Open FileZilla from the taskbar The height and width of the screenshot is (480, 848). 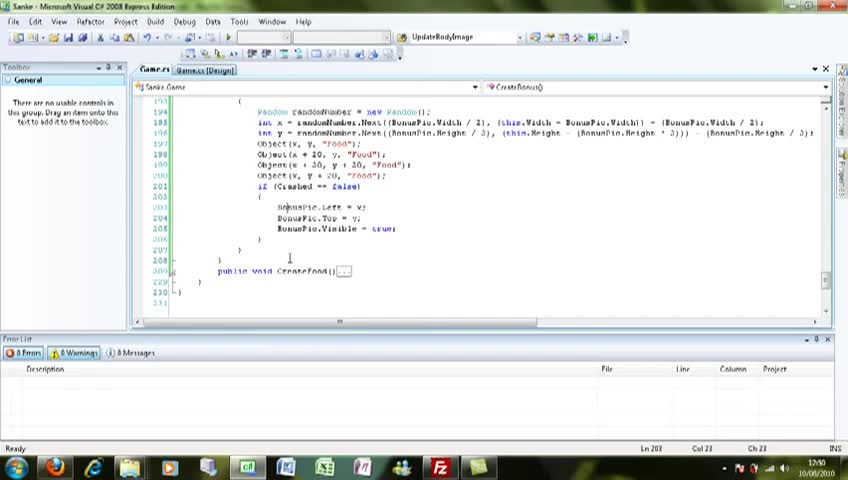click(x=440, y=467)
